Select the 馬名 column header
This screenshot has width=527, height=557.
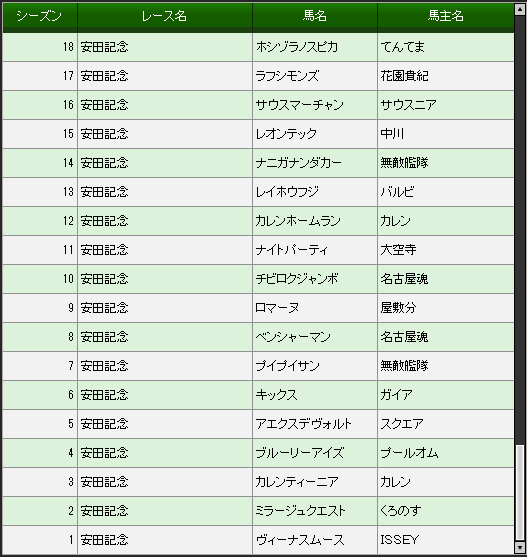(x=315, y=16)
